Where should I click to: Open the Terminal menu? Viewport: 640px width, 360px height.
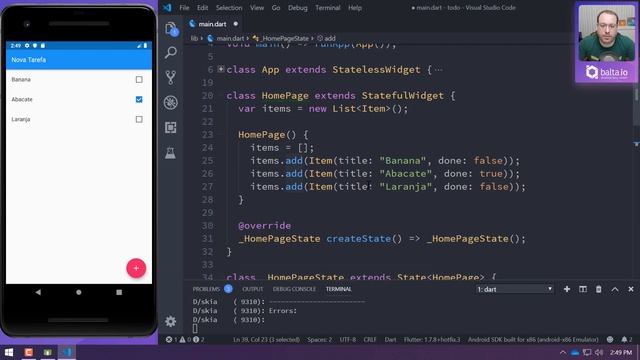[328, 8]
